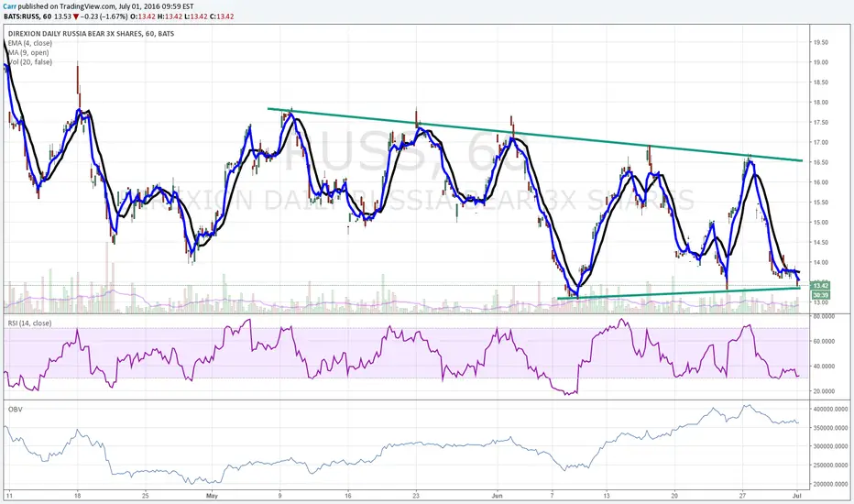Click RSI axis label 40.0000

click(x=824, y=367)
